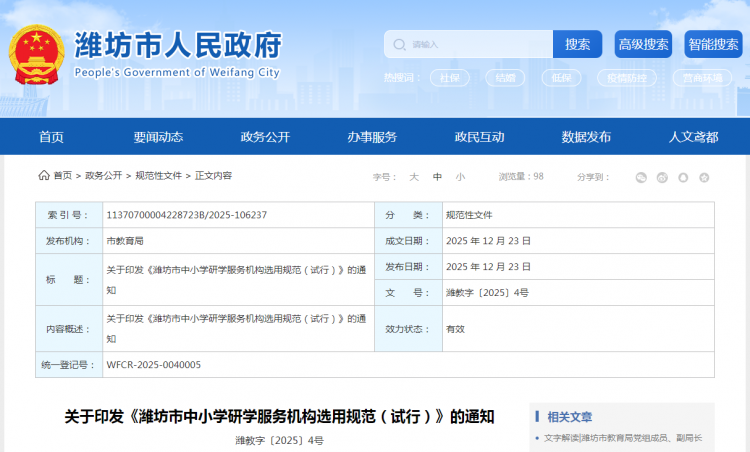
Task: Click the first share icon
Action: pos(641,177)
